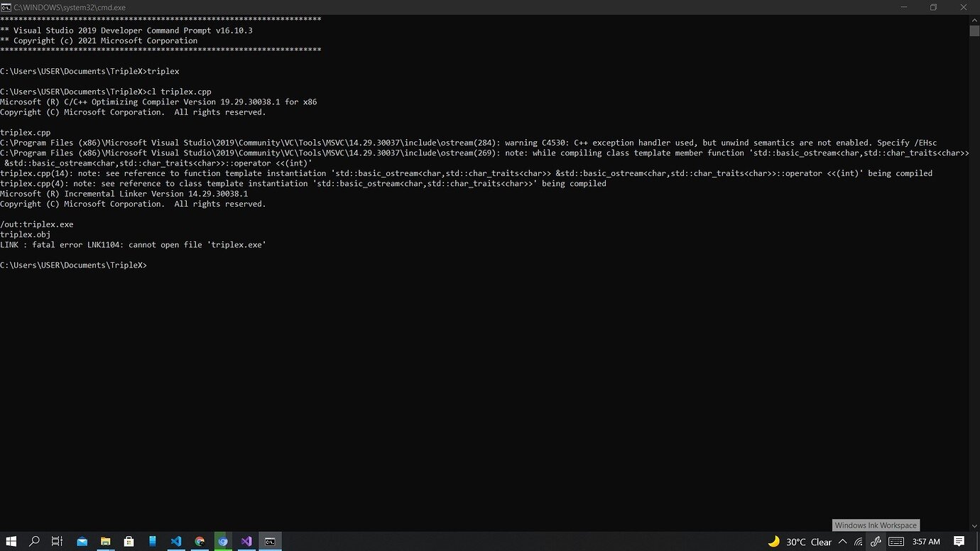Click the 'cl triplex.cpp' command text
980x551 pixels.
click(x=179, y=92)
